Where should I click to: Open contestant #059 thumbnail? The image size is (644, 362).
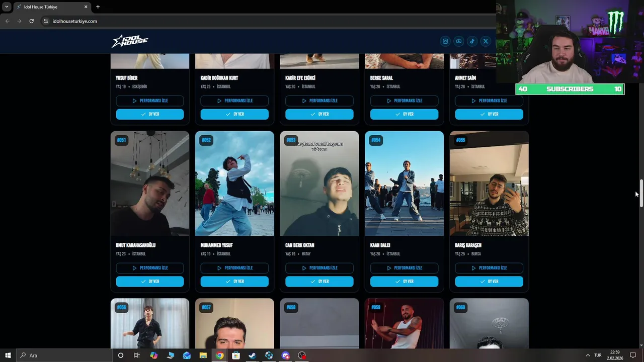404,323
